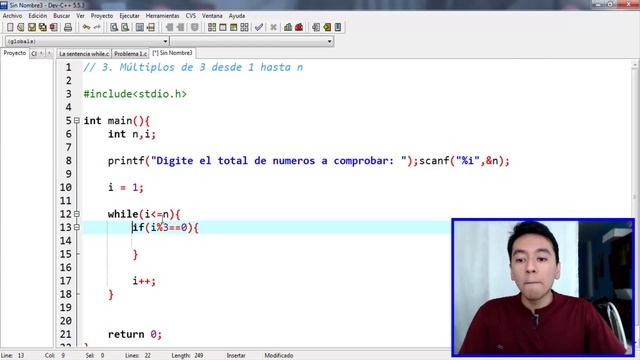Viewport: 640px width, 360px height.
Task: Open the Replace tool icon
Action: pos(125,27)
